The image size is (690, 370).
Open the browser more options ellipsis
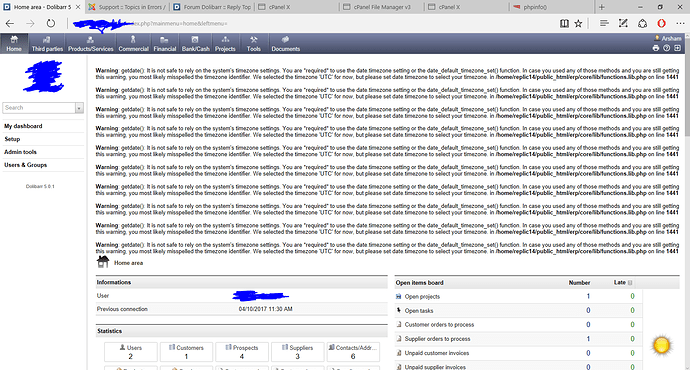(680, 23)
